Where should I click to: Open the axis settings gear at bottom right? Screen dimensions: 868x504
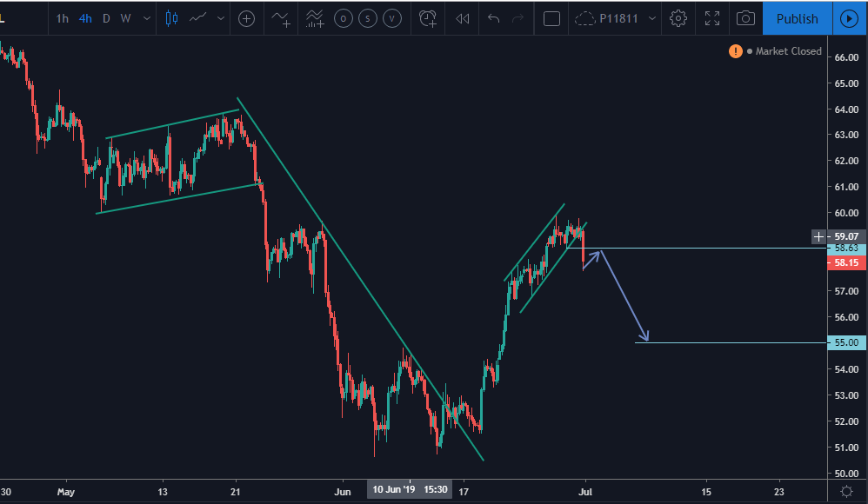coord(846,491)
